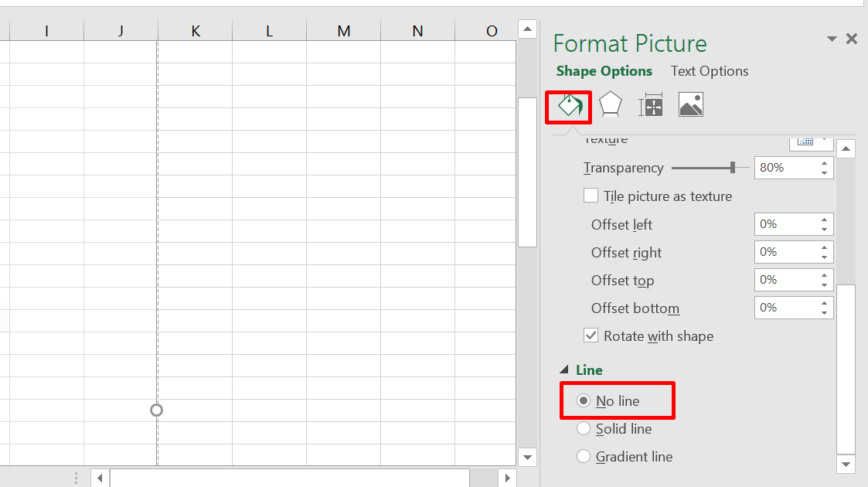
Task: Open the Format Picture pane options chevron
Action: pos(832,39)
